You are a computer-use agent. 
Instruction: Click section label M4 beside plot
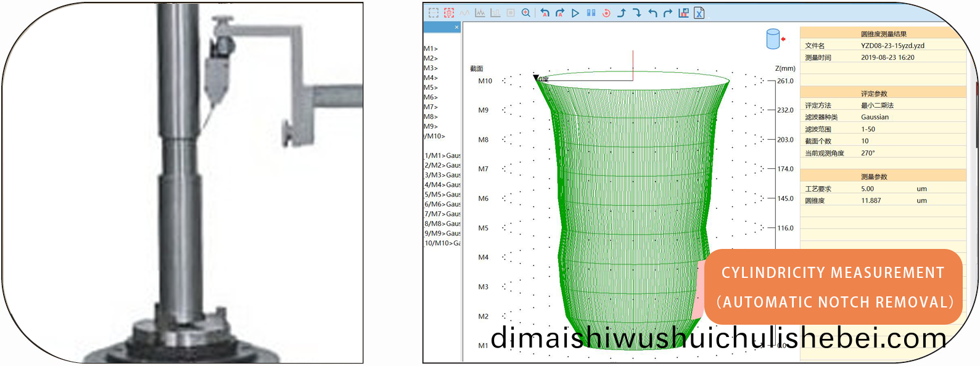coord(484,258)
